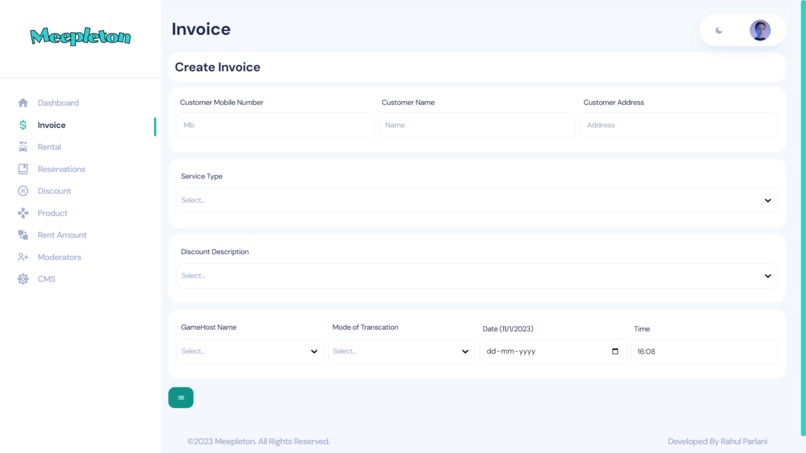Open the Mode of Transaction dropdown

[401, 351]
